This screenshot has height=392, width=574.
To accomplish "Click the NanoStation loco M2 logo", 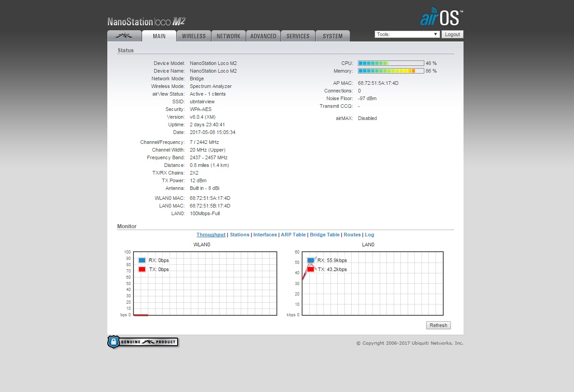I will click(x=147, y=21).
